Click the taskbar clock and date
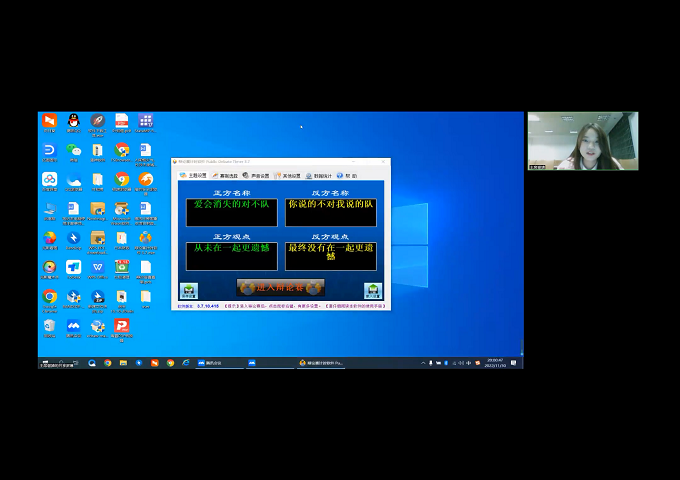680x480 pixels. (x=495, y=363)
